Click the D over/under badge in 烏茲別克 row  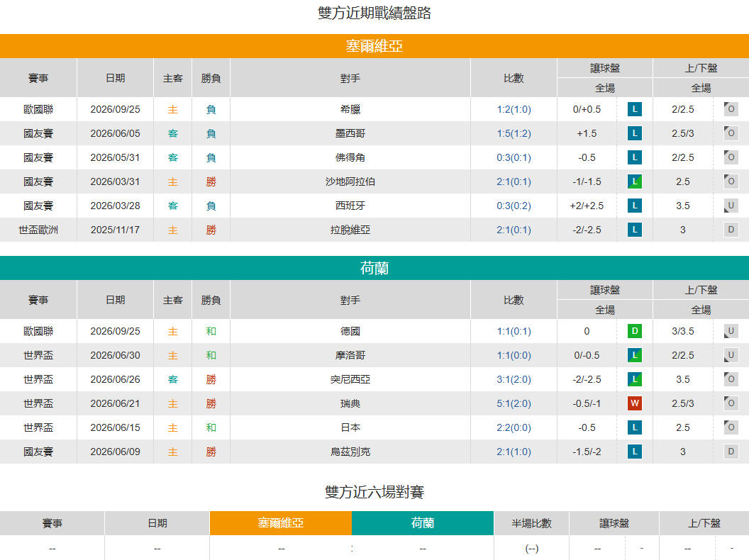pos(731,452)
